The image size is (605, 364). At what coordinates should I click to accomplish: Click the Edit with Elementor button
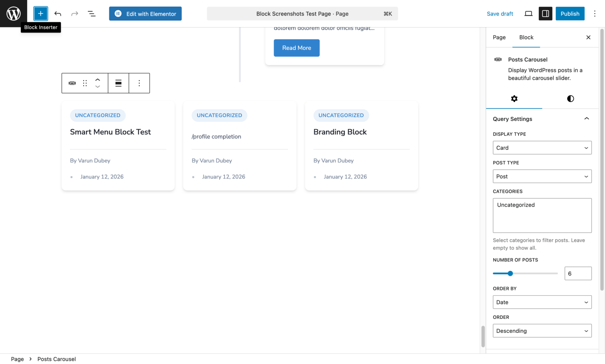tap(145, 14)
